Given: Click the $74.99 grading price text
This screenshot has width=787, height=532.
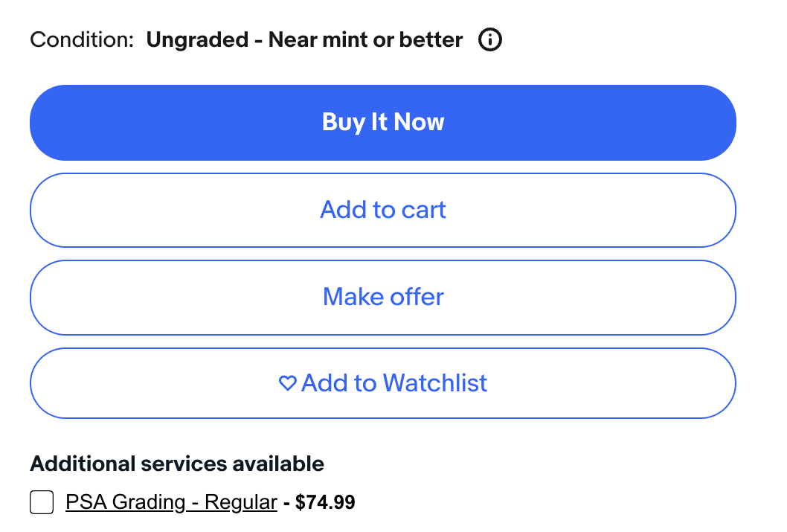Looking at the screenshot, I should coord(325,504).
